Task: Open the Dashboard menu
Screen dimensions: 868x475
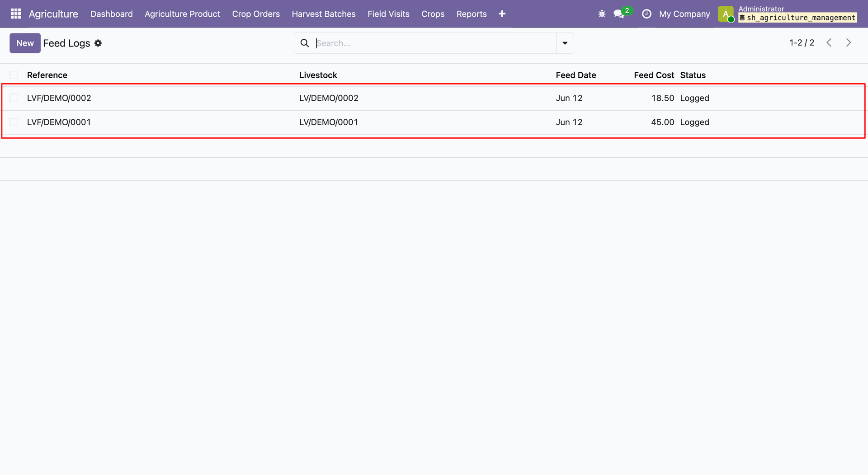Action: (112, 14)
